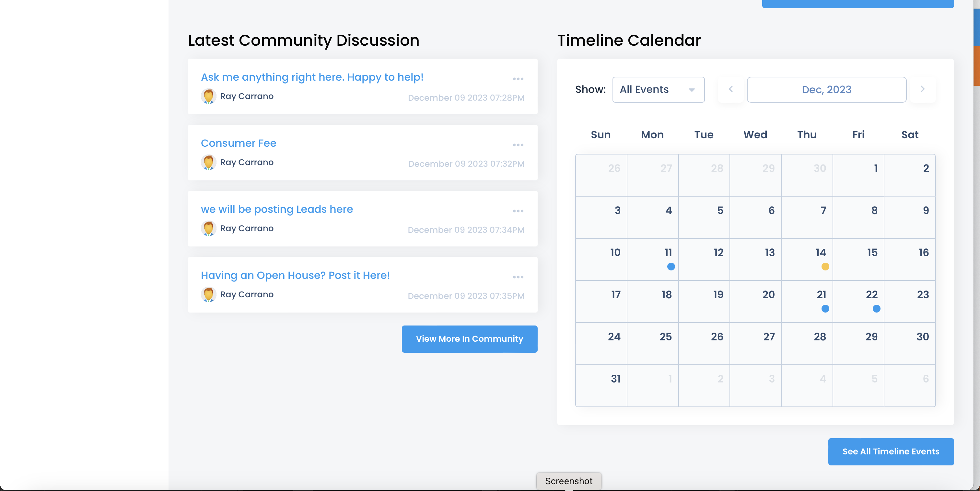
Task: Click timestamp December 09 2023 07:32PM
Action: (466, 164)
